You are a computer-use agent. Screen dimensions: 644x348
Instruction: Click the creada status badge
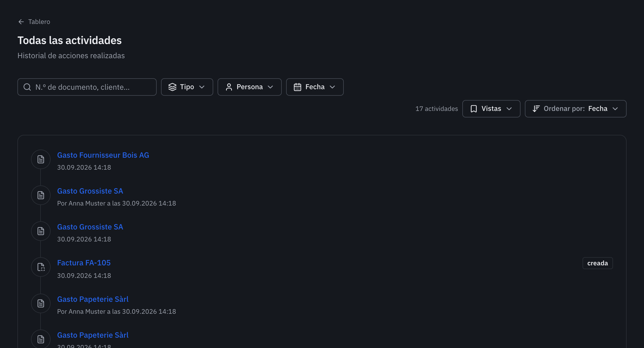point(597,263)
